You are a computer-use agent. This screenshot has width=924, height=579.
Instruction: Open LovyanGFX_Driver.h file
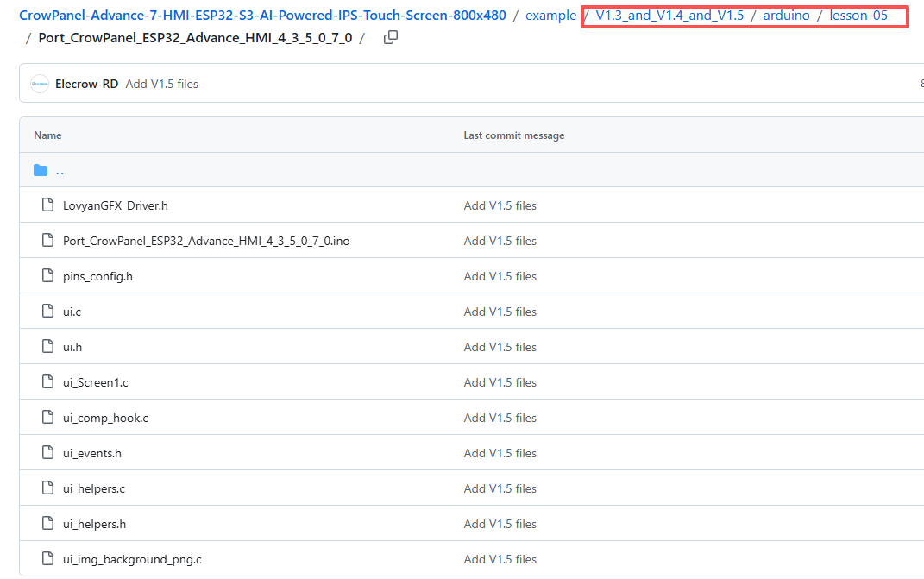pyautogui.click(x=116, y=205)
